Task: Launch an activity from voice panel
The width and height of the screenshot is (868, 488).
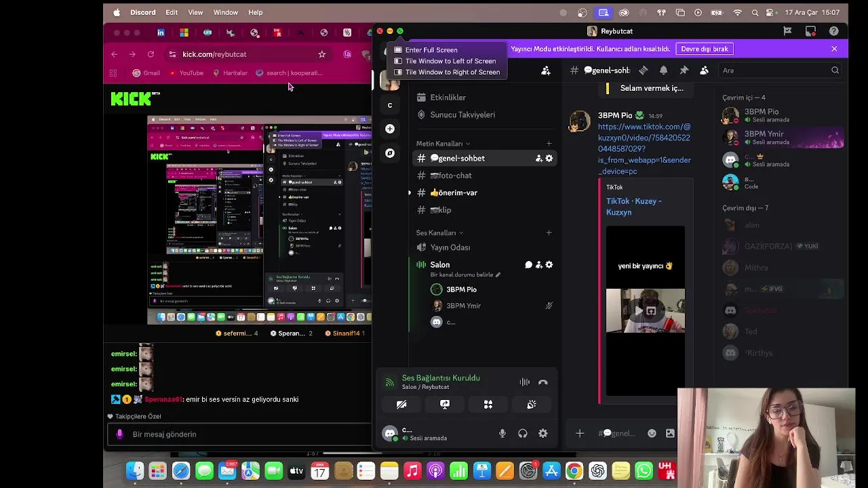Action: (x=488, y=405)
